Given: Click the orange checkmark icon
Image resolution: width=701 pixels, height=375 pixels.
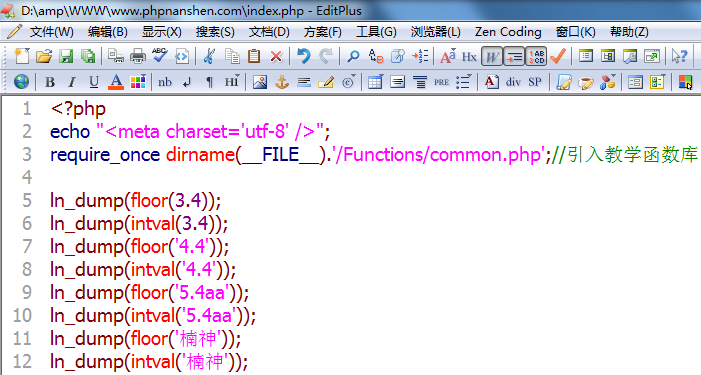Looking at the screenshot, I should click(x=558, y=56).
